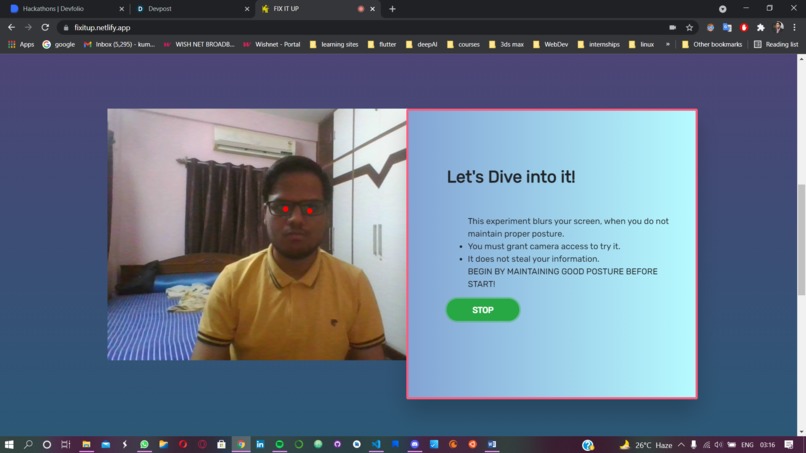Open Task View on the taskbar

tap(66, 444)
